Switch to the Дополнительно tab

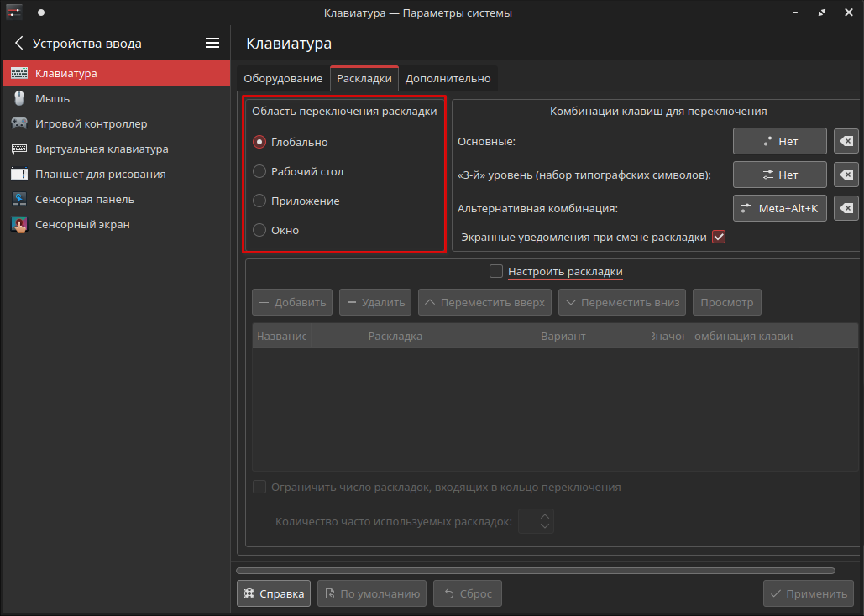tap(448, 79)
